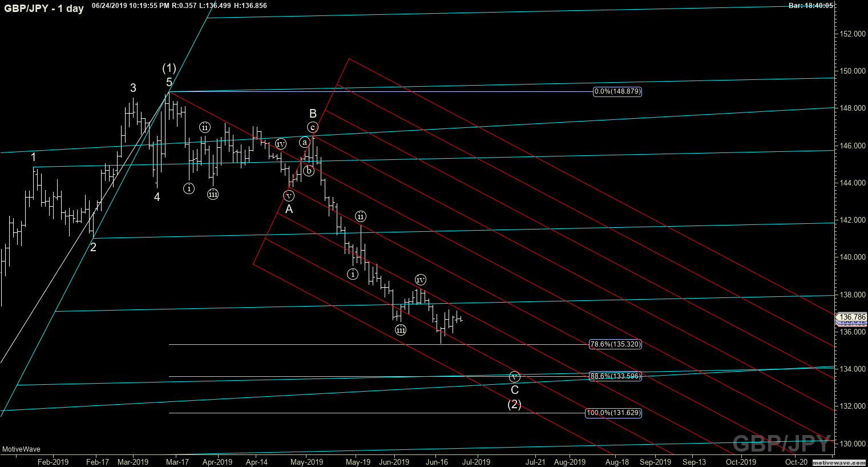This screenshot has height=467, width=868.
Task: Click the Aug-18 date axis label
Action: point(617,462)
